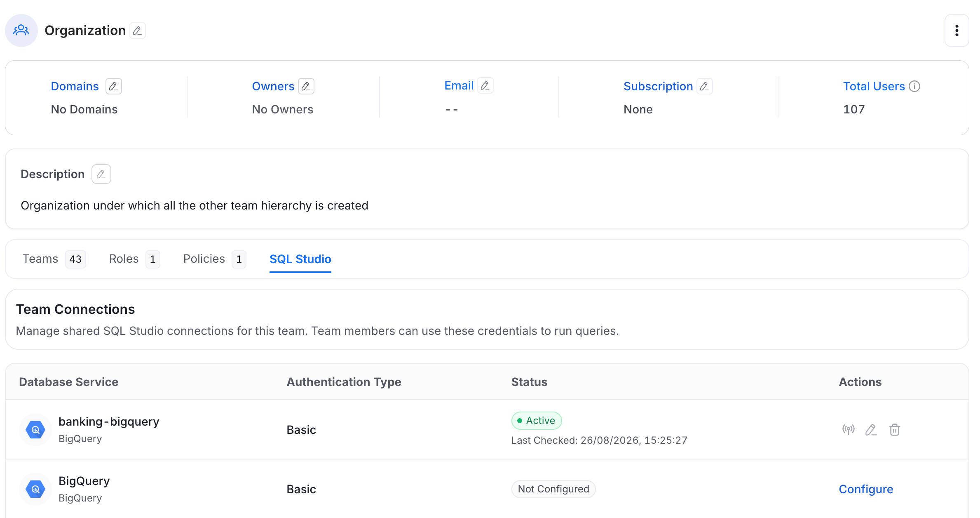Image resolution: width=980 pixels, height=518 pixels.
Task: Click the No Owners value
Action: pyautogui.click(x=283, y=109)
